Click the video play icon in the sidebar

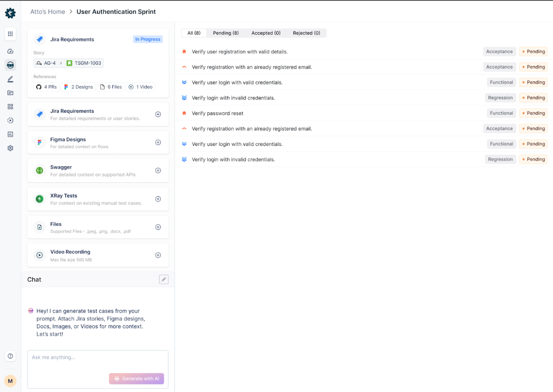pos(10,121)
